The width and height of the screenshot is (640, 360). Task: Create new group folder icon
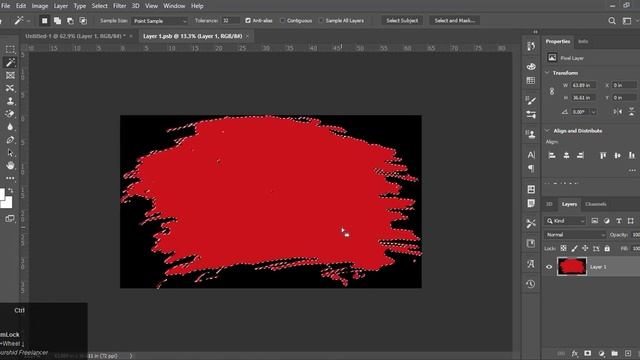tap(615, 353)
